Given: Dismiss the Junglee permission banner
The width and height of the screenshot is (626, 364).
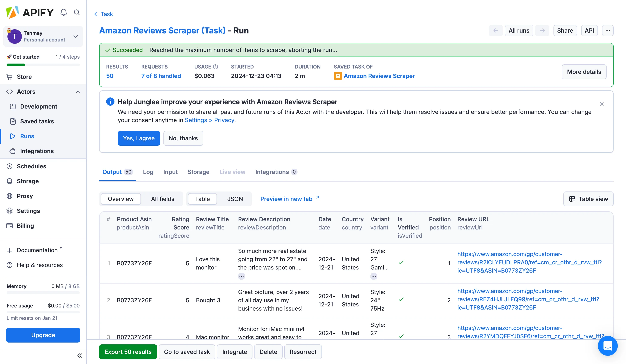Looking at the screenshot, I should click(x=601, y=104).
